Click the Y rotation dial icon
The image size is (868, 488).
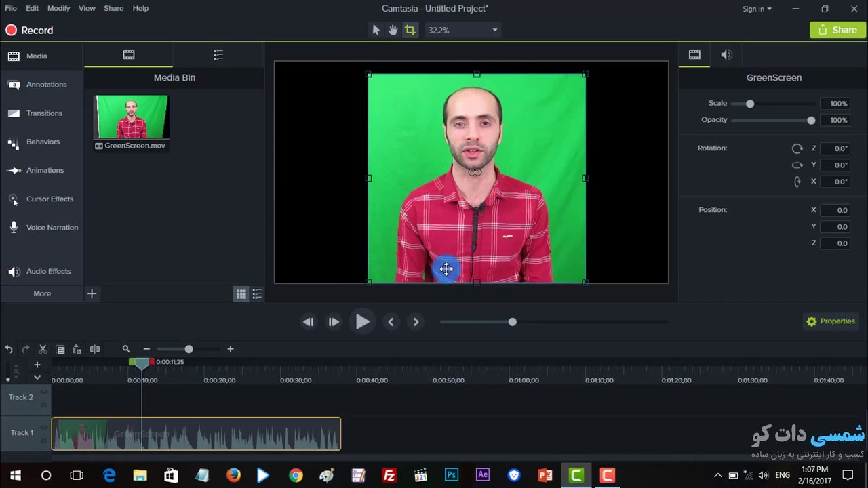pyautogui.click(x=797, y=165)
